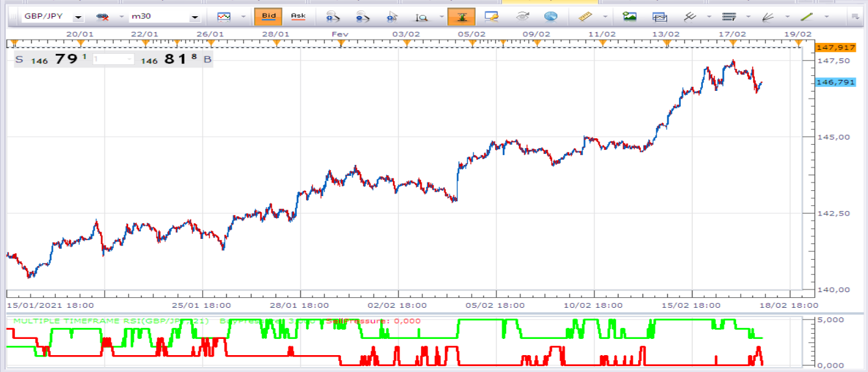
Task: Click the zoom in magnifier icon
Action: point(332,17)
